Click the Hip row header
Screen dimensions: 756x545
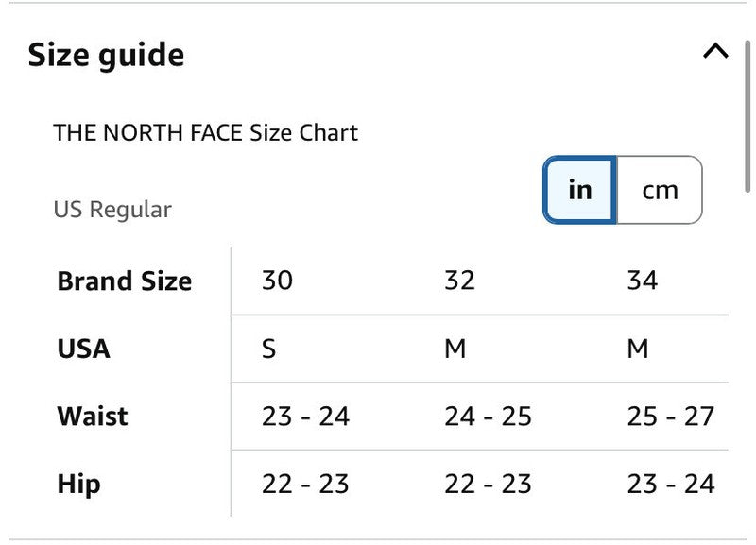click(78, 485)
